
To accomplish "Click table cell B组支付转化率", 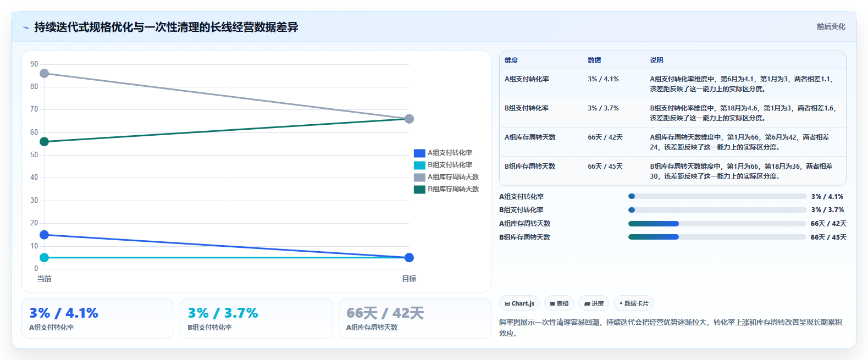I will tap(527, 108).
